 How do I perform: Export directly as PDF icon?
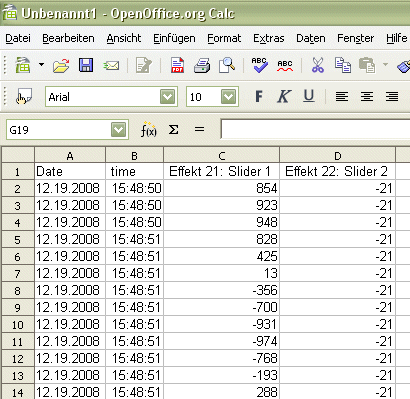click(177, 65)
